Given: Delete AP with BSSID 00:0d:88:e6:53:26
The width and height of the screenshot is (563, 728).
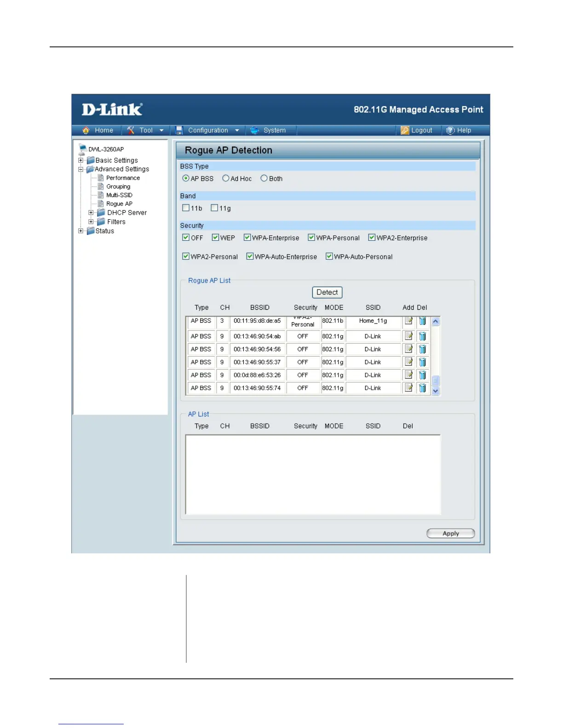Looking at the screenshot, I should [x=422, y=375].
